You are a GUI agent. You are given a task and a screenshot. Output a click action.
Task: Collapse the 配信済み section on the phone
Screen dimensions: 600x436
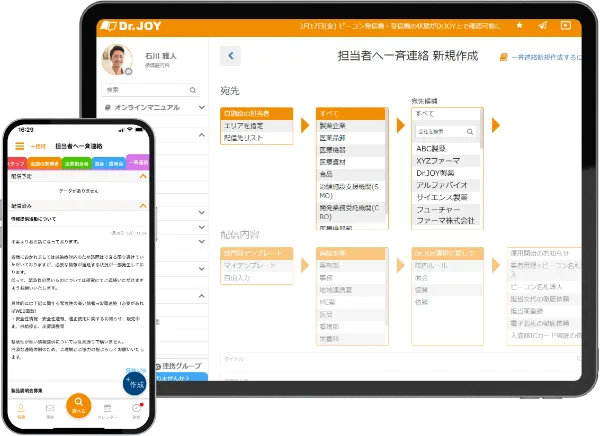click(x=143, y=206)
